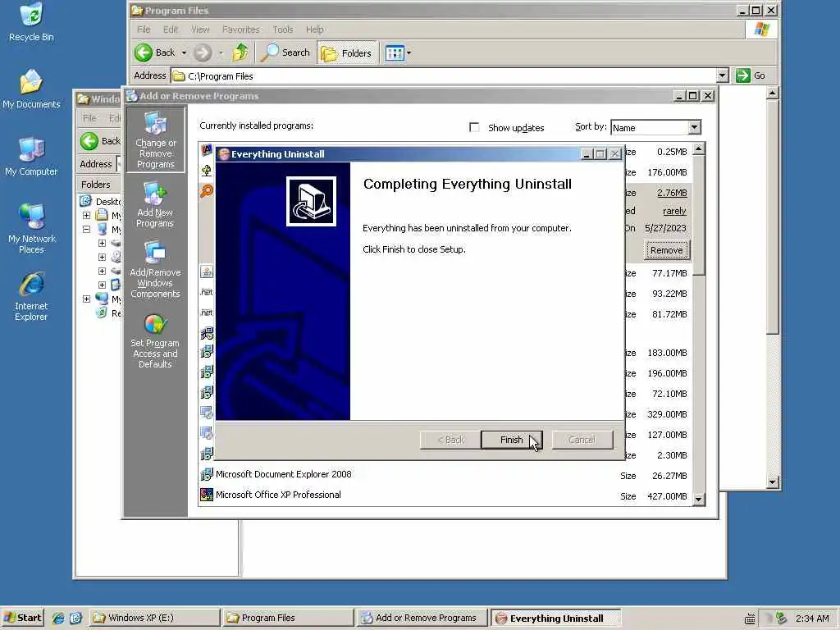Click the 'rarely' usage link

[x=674, y=211]
